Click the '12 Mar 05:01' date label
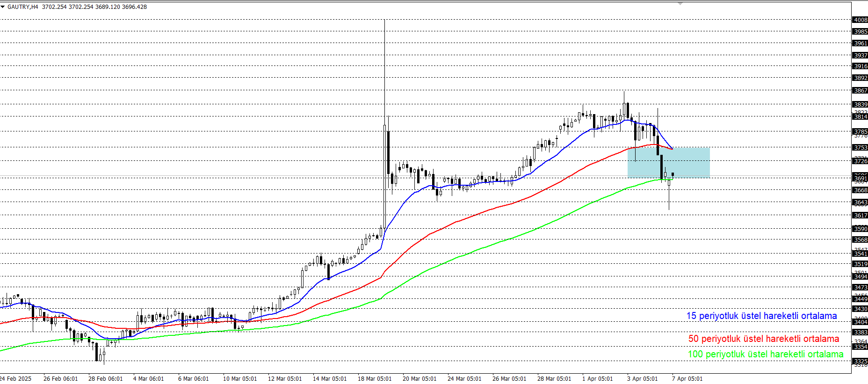 coord(285,378)
